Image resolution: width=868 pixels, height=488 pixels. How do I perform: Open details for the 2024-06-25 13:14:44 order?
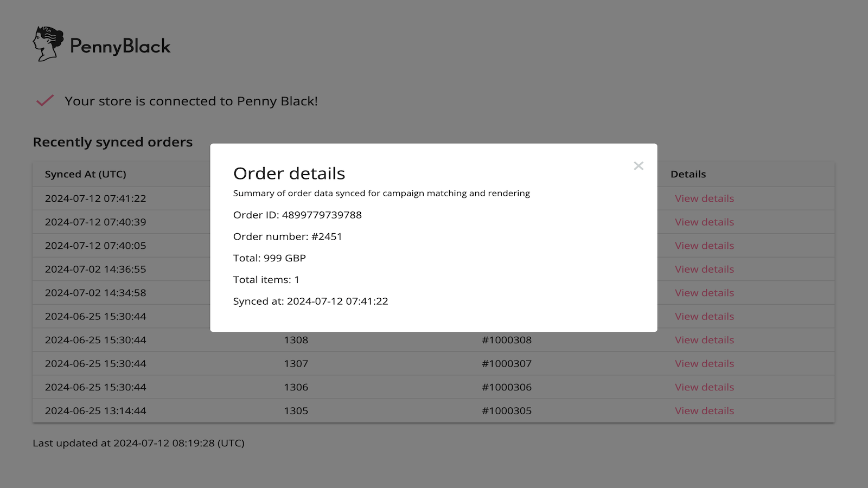704,410
